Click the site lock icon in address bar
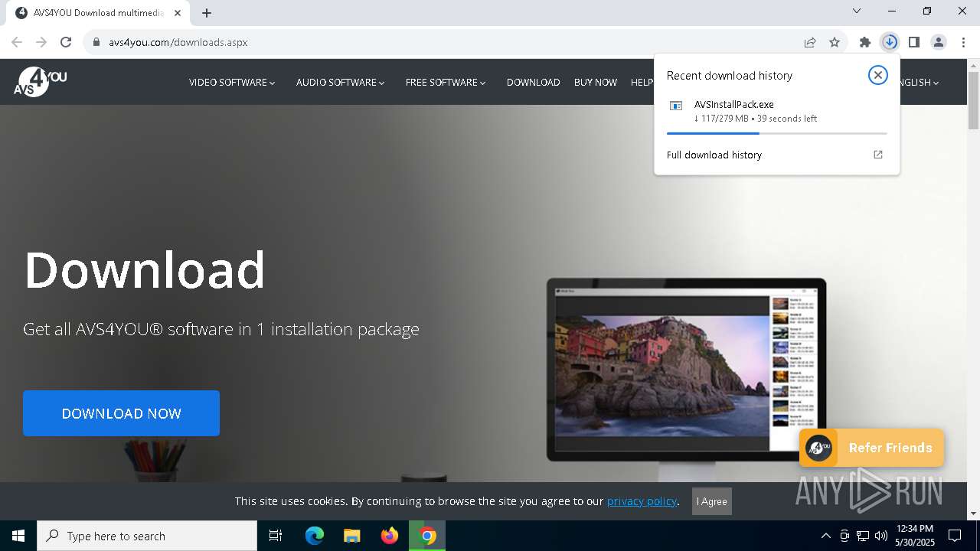980x551 pixels. coord(96,42)
